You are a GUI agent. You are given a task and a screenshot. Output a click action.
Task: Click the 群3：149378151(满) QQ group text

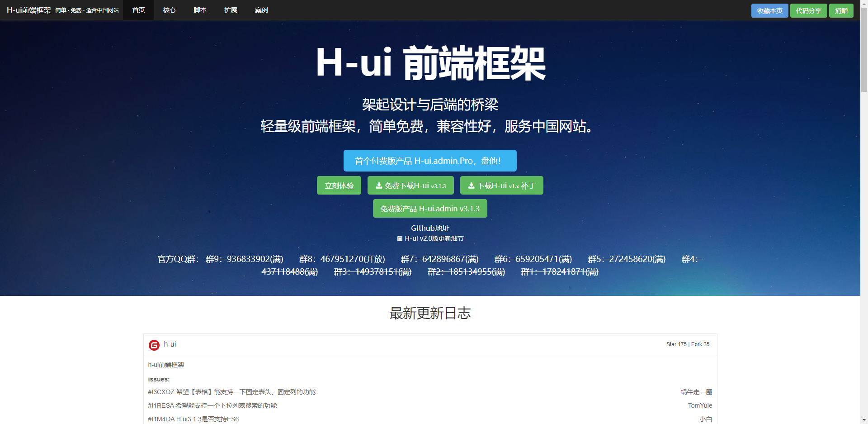(x=373, y=272)
